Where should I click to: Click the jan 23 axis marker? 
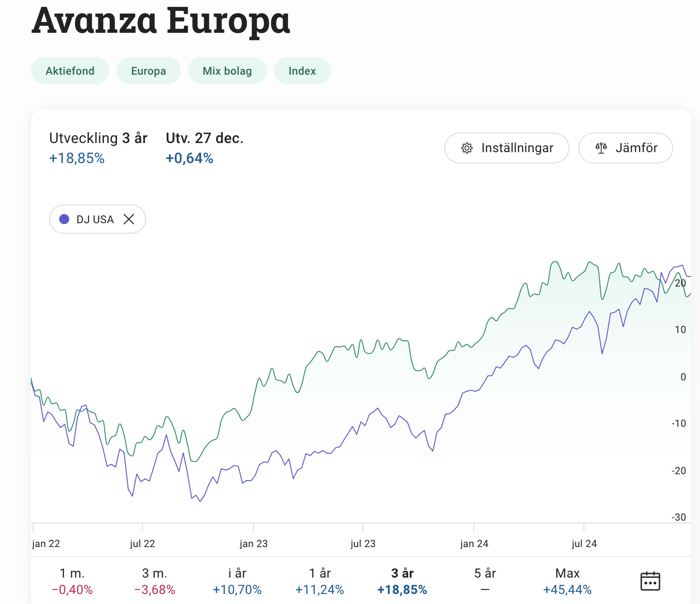click(254, 543)
